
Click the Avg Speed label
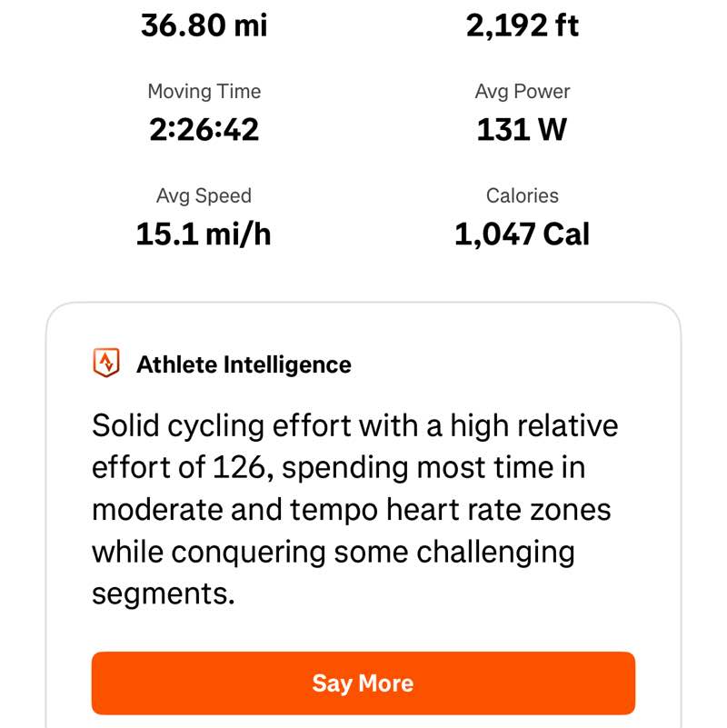click(204, 195)
